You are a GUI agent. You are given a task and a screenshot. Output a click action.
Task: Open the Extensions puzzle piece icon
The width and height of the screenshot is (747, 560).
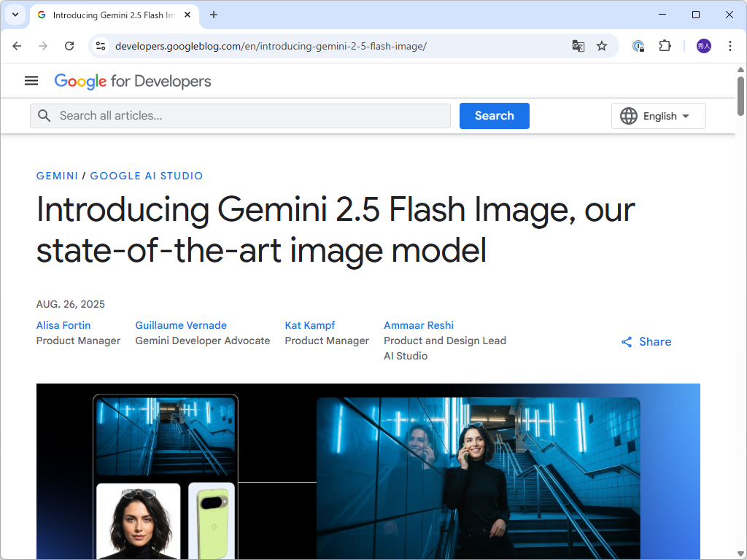[665, 46]
